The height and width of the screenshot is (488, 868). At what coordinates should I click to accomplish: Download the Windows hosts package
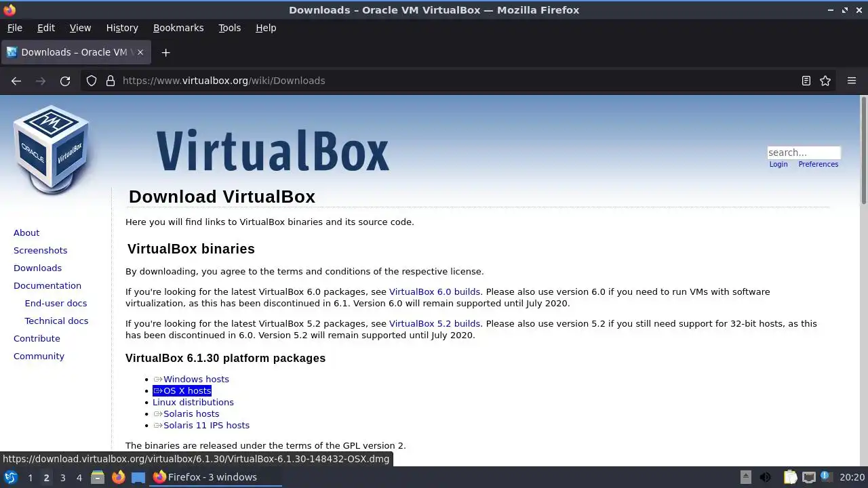(x=191, y=379)
